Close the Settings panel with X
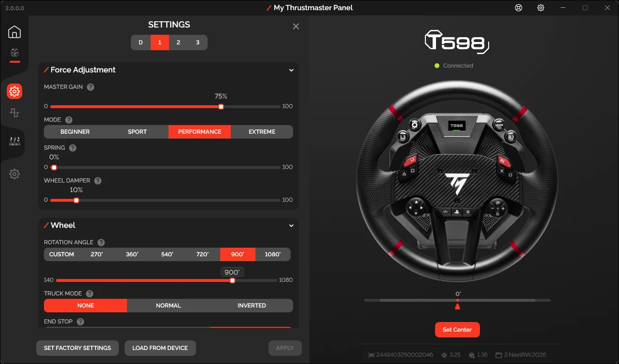The width and height of the screenshot is (619, 364). point(296,27)
